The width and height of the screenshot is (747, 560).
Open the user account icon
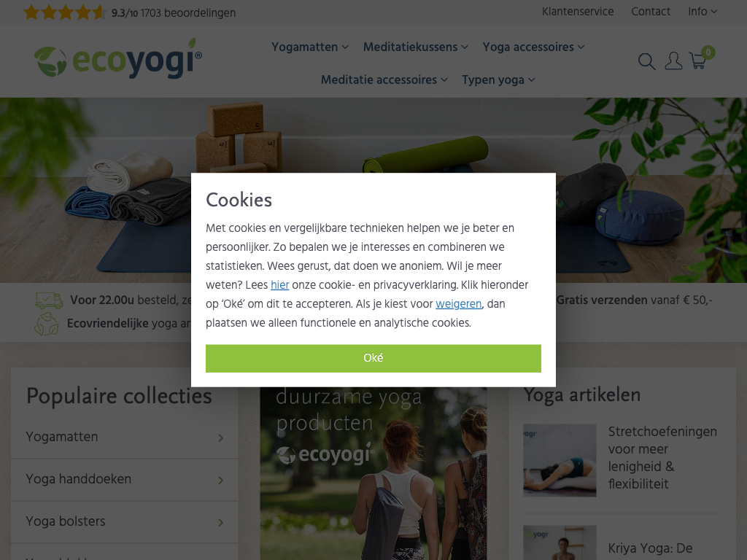[x=673, y=61]
